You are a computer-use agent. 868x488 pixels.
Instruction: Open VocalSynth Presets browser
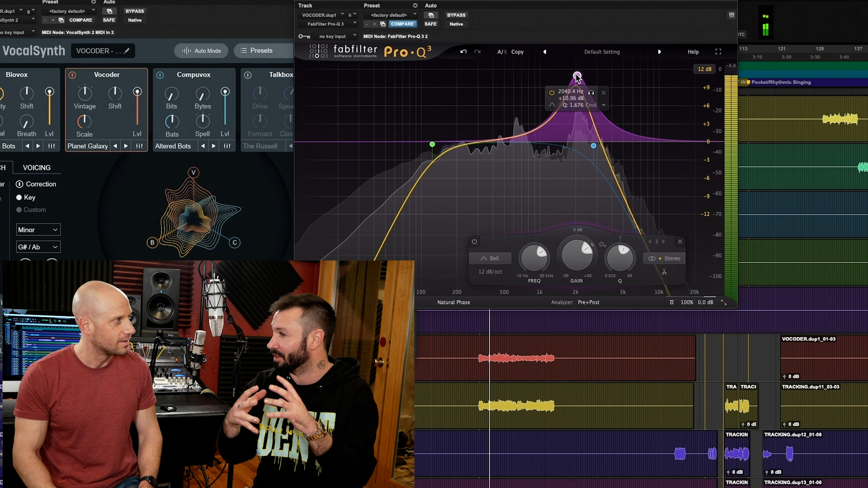pyautogui.click(x=263, y=51)
